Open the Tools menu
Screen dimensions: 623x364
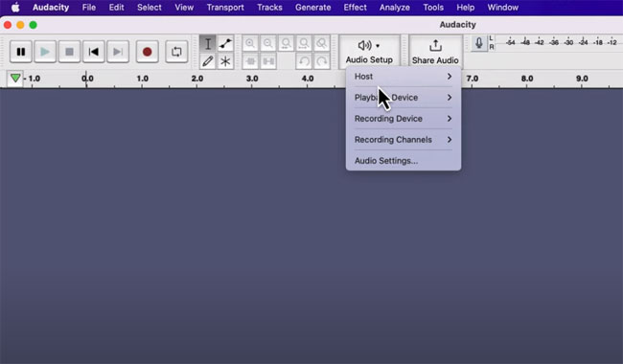coord(433,8)
